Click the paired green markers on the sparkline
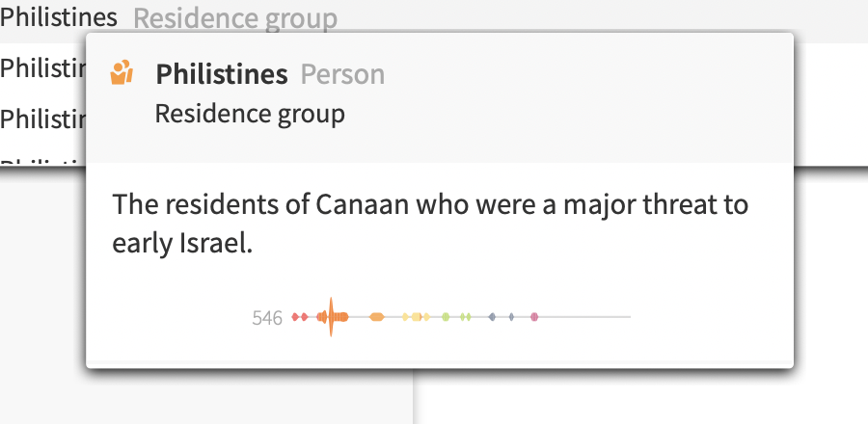Image resolution: width=868 pixels, height=424 pixels. pyautogui.click(x=466, y=316)
